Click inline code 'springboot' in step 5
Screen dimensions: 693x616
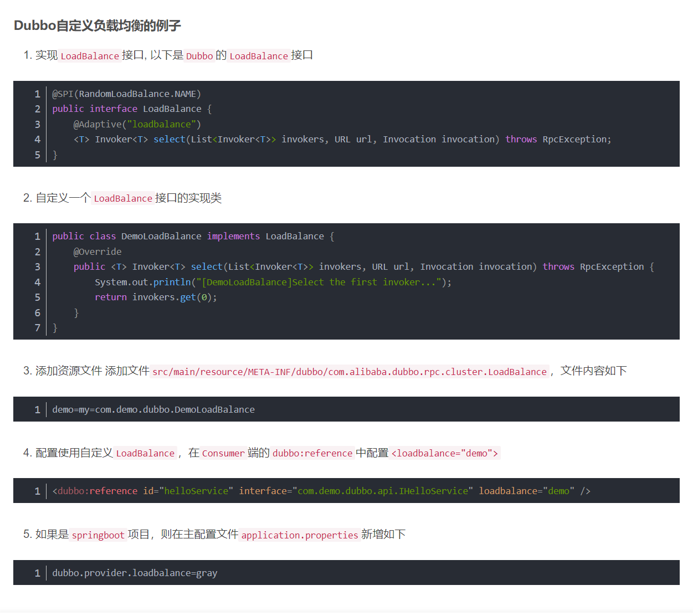click(98, 535)
